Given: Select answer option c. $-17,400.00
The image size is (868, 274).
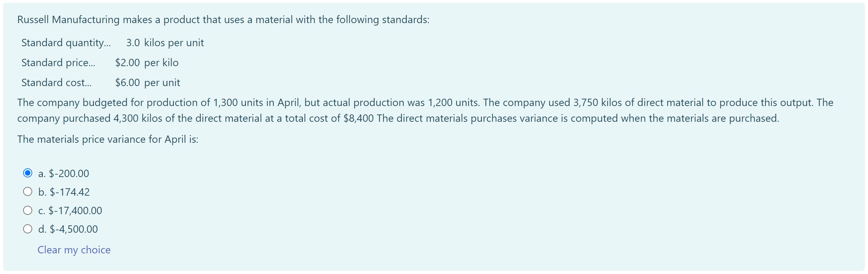Looking at the screenshot, I should (28, 210).
